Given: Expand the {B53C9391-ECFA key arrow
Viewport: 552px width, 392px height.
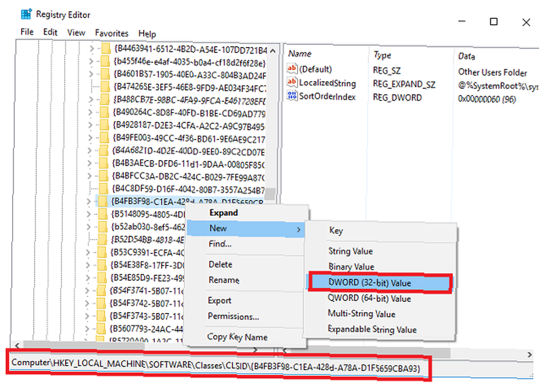Looking at the screenshot, I should pyautogui.click(x=88, y=252).
